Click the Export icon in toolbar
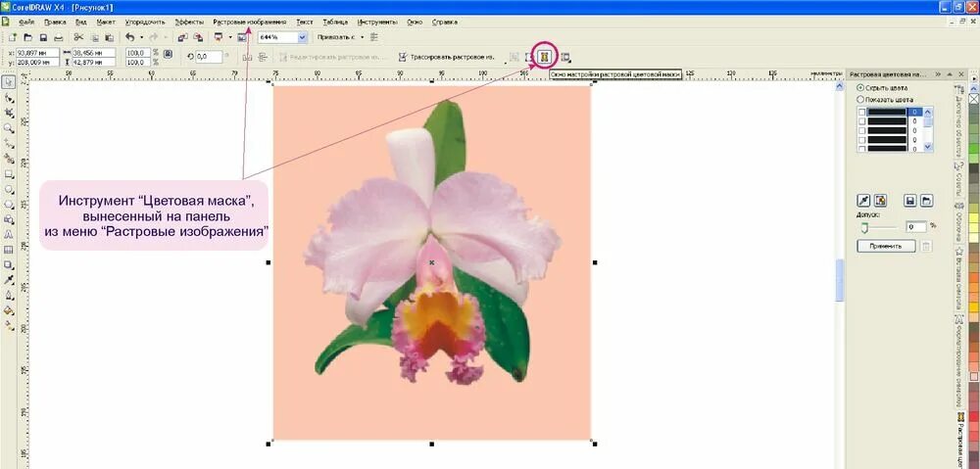 (198, 37)
